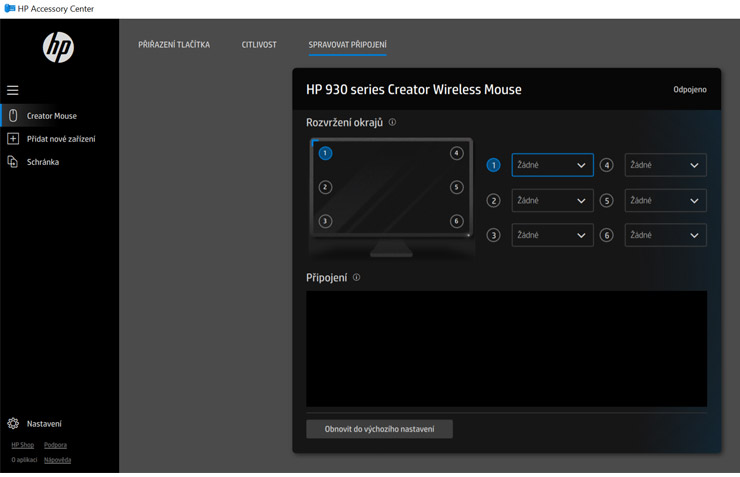Click the HP 930 series Creator Wireless Mouse title
740x477 pixels.
pos(413,89)
